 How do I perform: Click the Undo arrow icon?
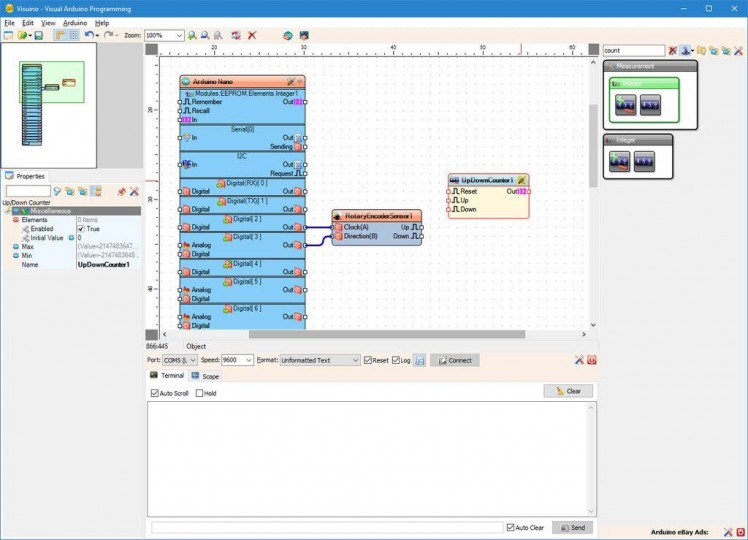coord(89,35)
